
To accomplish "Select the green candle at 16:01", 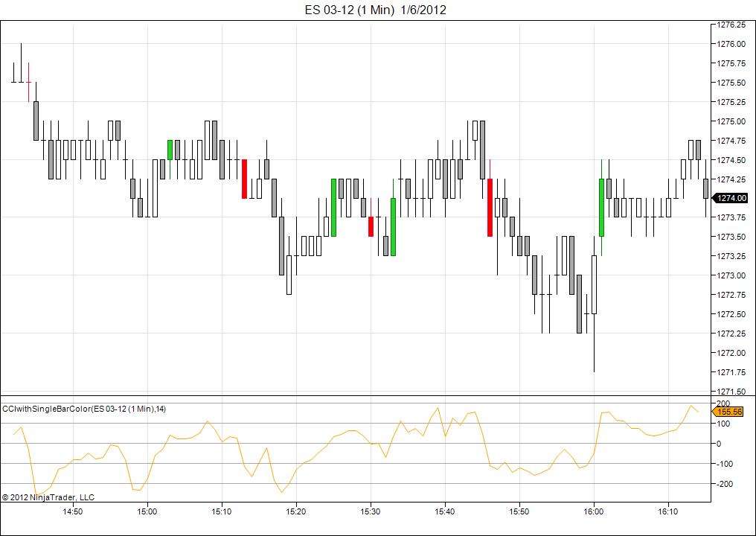I will 601,208.
